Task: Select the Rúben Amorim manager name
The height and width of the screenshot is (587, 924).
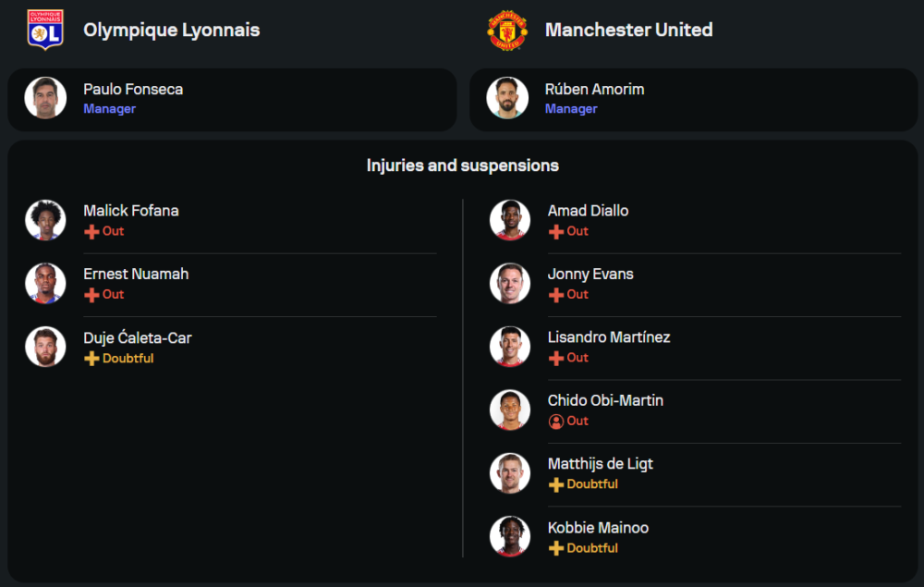Action: [x=594, y=90]
